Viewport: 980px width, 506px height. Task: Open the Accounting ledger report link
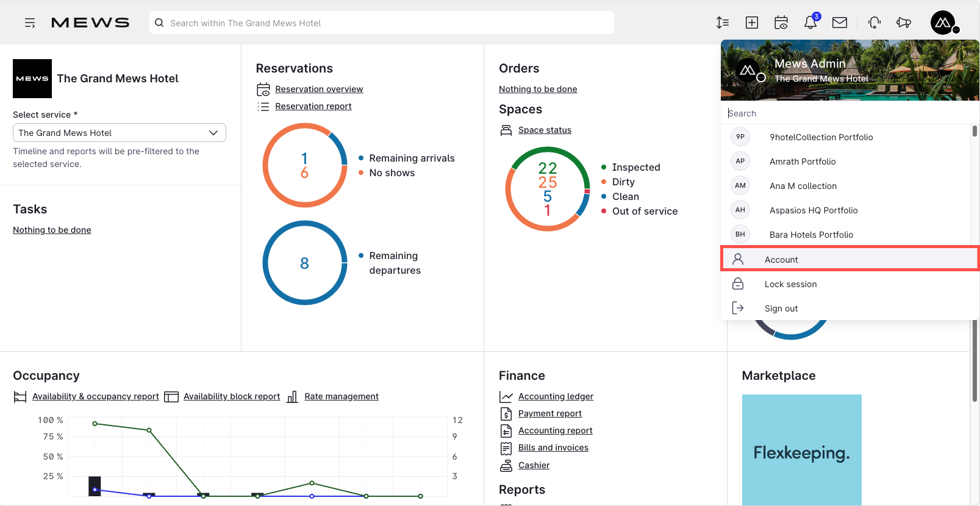[556, 396]
